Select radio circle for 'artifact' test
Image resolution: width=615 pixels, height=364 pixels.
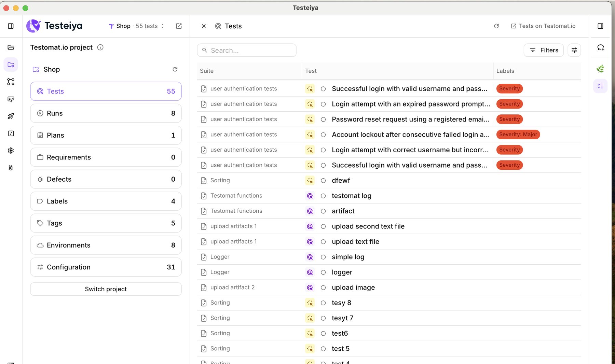323,211
